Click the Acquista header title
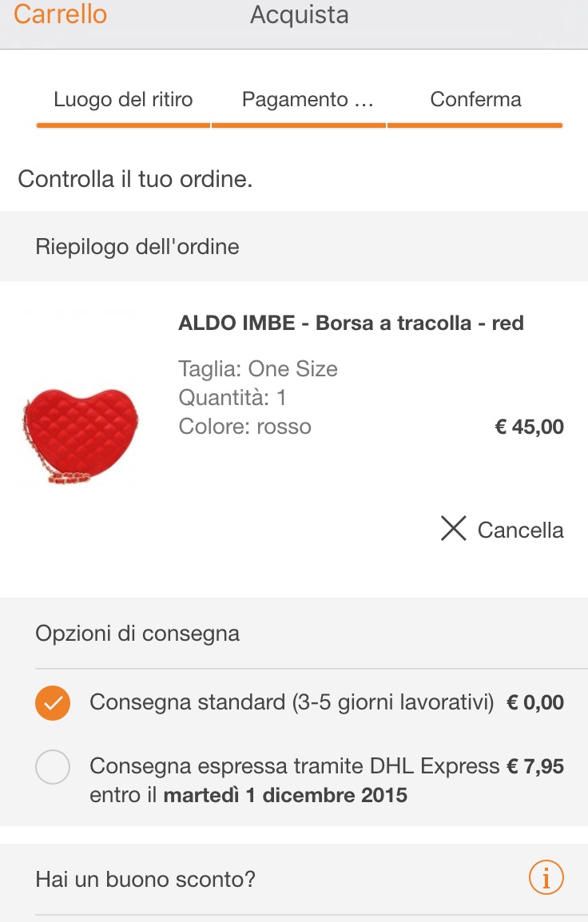 (300, 14)
